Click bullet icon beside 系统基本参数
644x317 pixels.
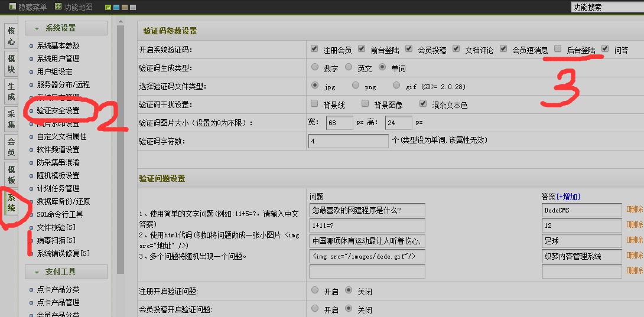click(x=31, y=46)
